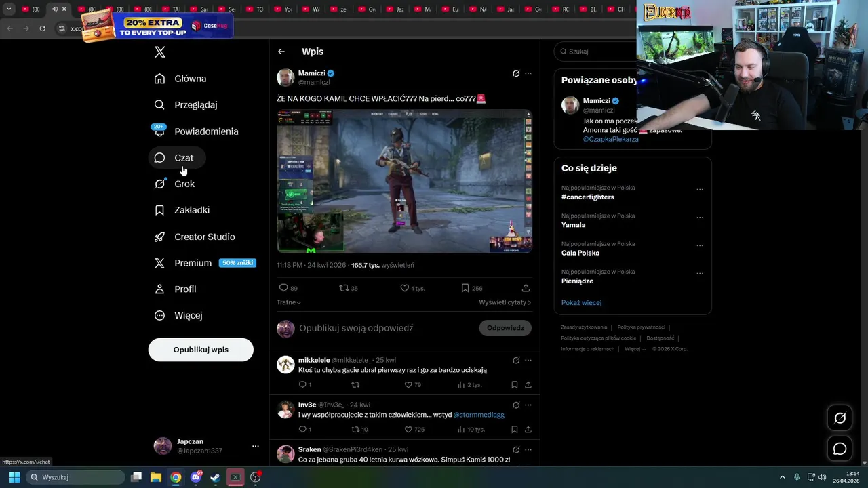Open Steam from the taskbar

coord(215,477)
